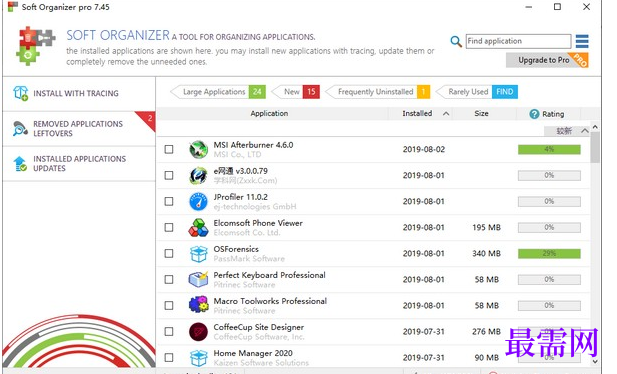Click the Elcomsoft Phone Viewer name
This screenshot has height=374, width=617.
(258, 223)
